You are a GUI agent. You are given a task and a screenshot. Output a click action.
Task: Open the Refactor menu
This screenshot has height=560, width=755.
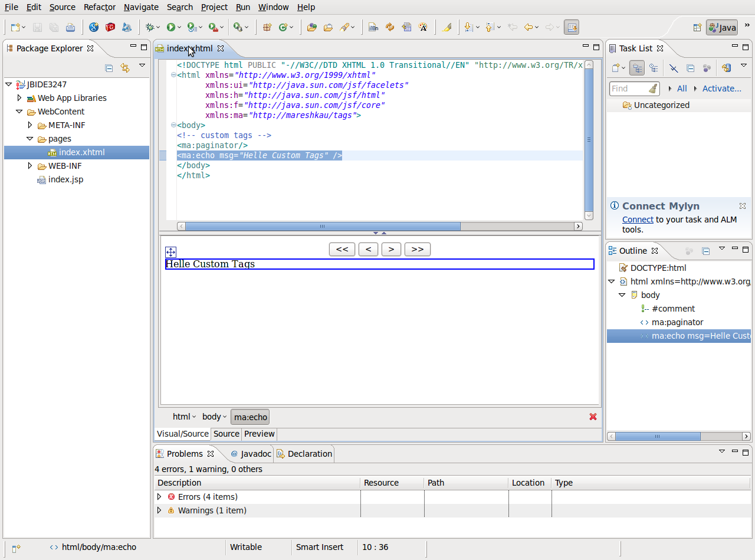pyautogui.click(x=99, y=7)
